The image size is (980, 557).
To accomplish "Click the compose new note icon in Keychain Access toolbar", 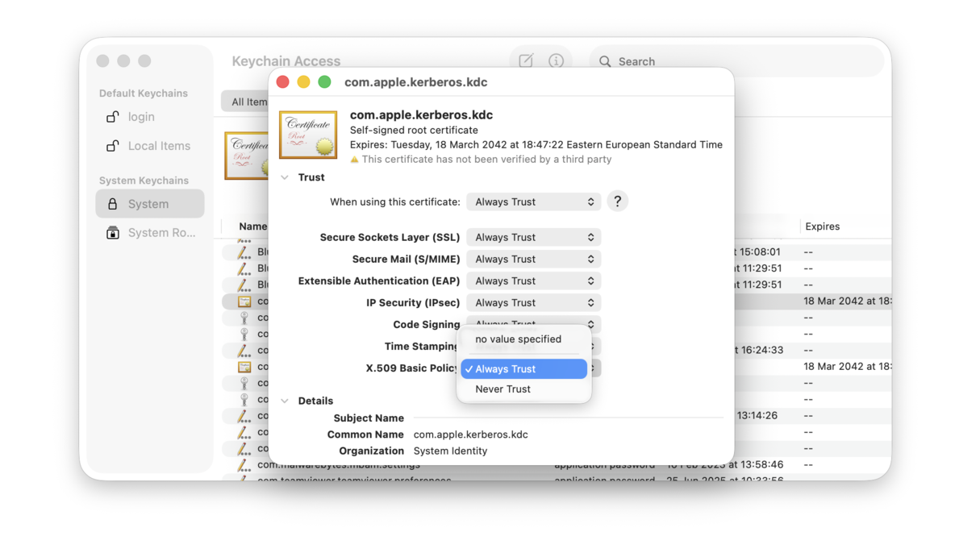I will click(526, 61).
